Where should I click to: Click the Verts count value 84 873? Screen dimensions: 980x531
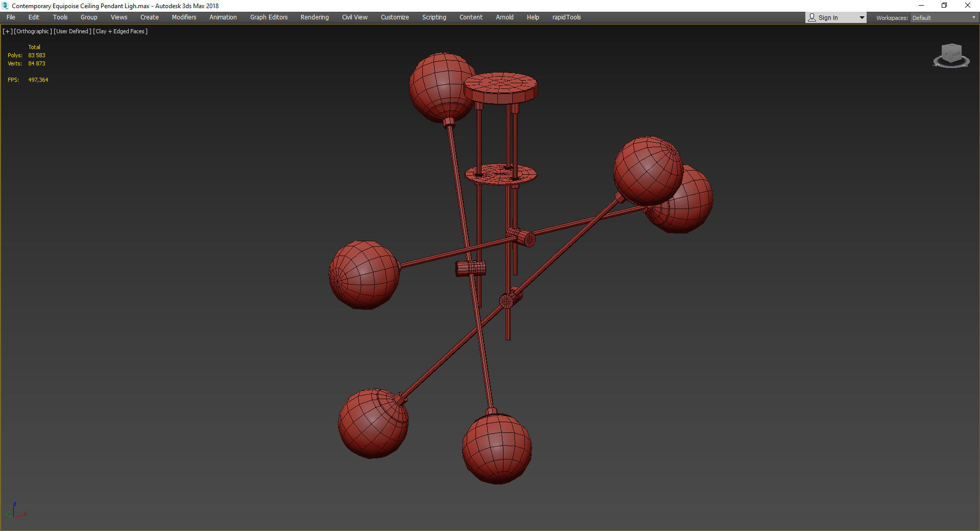37,63
